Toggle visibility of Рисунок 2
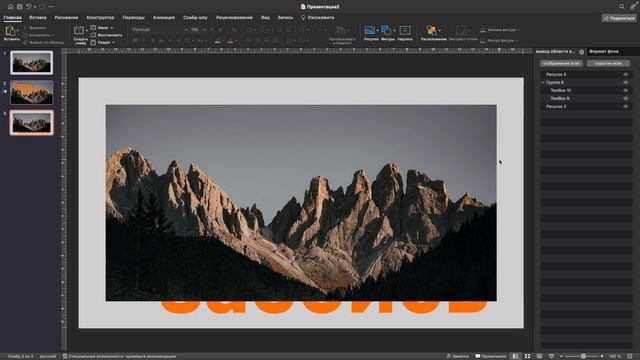640x360 pixels. 625,106
